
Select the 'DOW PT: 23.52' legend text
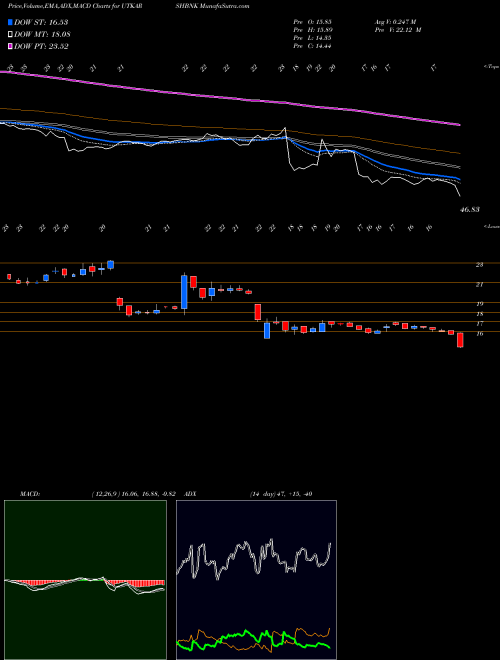tap(41, 46)
